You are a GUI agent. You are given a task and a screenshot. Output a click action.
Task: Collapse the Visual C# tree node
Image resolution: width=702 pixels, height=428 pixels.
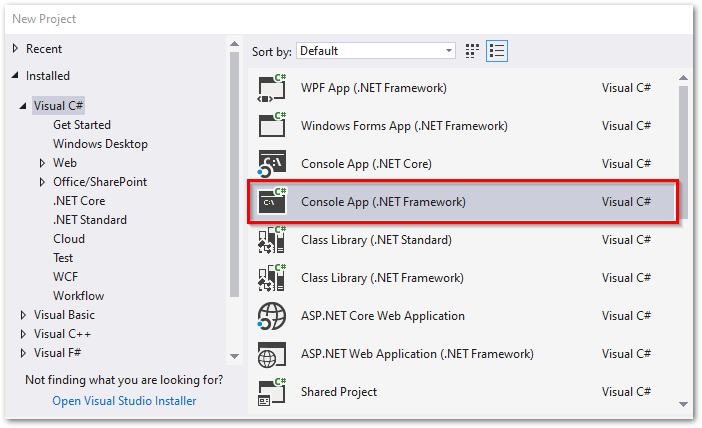[24, 106]
